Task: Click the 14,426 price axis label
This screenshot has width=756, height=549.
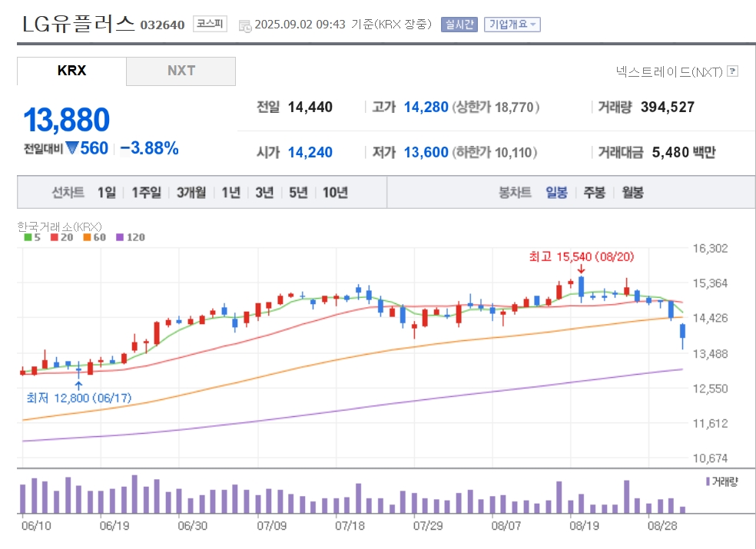Action: click(x=710, y=318)
